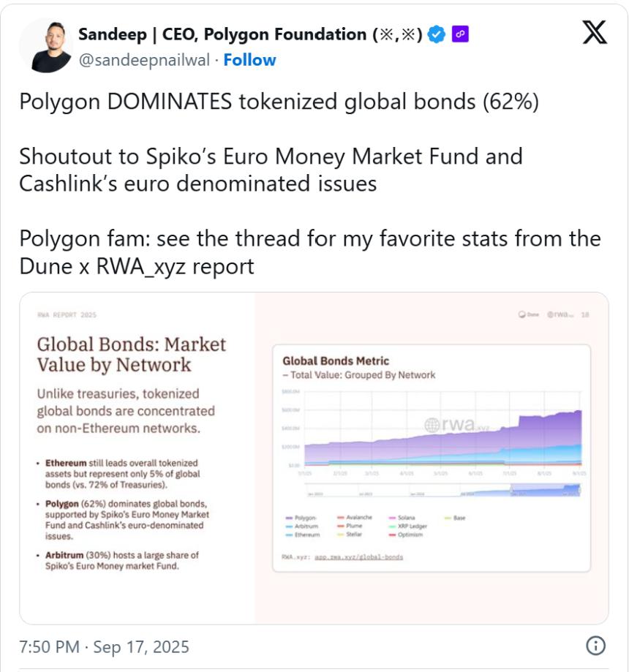Click the Optimism color swatch in the legend
Viewport: 629px width, 672px height.
tap(393, 535)
